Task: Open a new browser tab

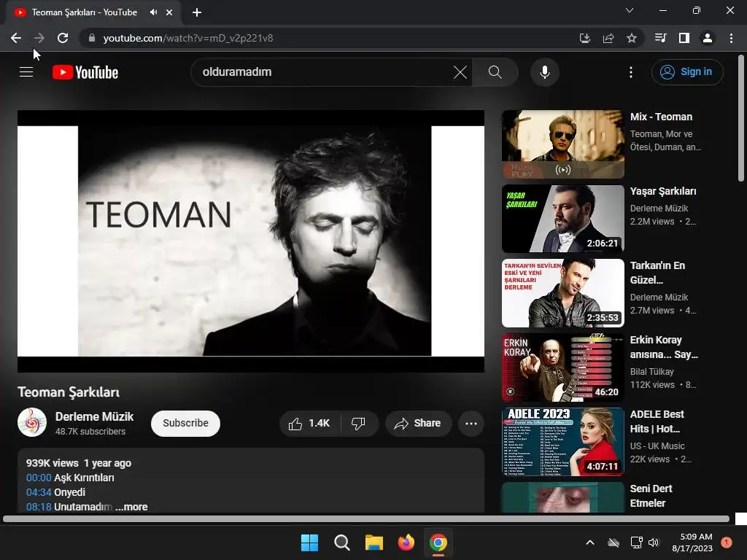Action: pos(197,12)
